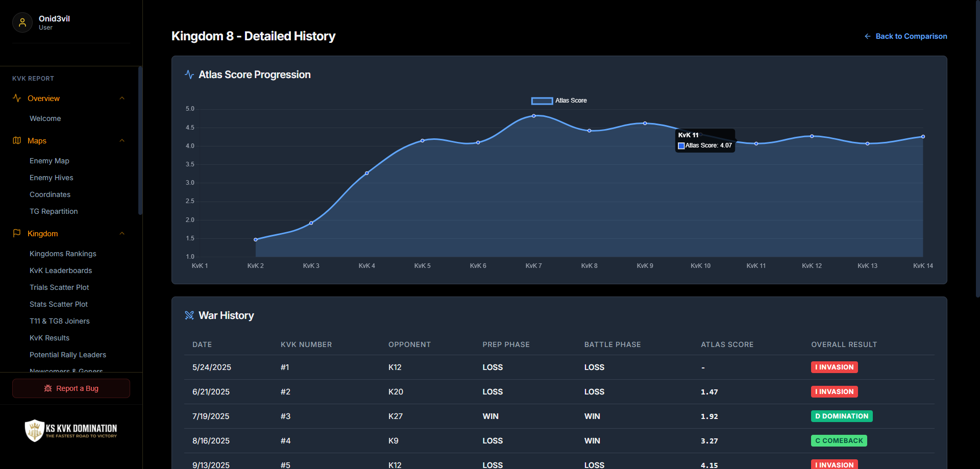Viewport: 980px width, 469px height.
Task: Collapse the Maps section chevron
Action: [122, 140]
